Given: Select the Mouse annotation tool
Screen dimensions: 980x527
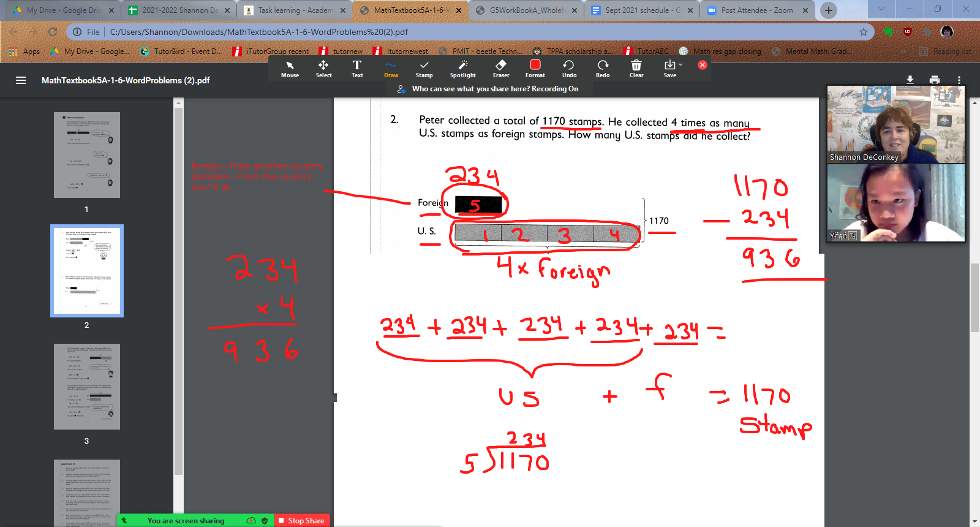Looking at the screenshot, I should (290, 69).
